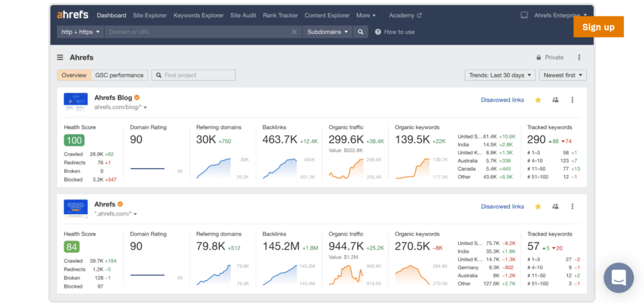Click the Broken 128 crawl stat

(x=87, y=278)
